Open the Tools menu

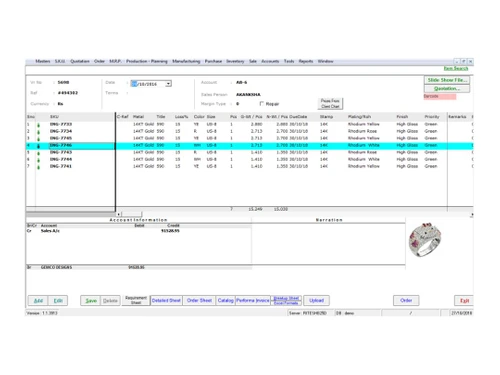click(x=289, y=61)
